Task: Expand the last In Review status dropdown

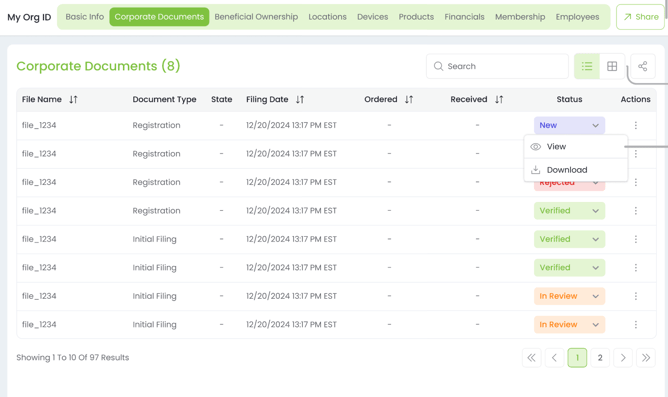Action: pyautogui.click(x=569, y=325)
